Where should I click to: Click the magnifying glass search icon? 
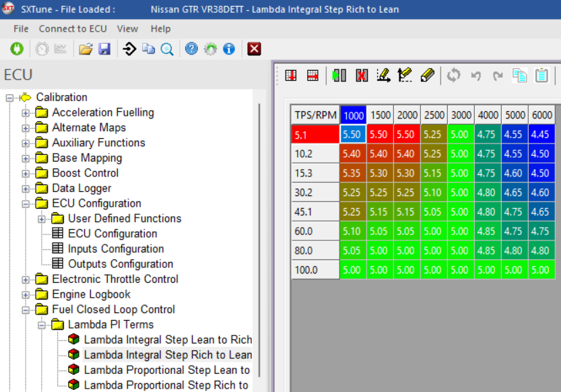pos(167,49)
